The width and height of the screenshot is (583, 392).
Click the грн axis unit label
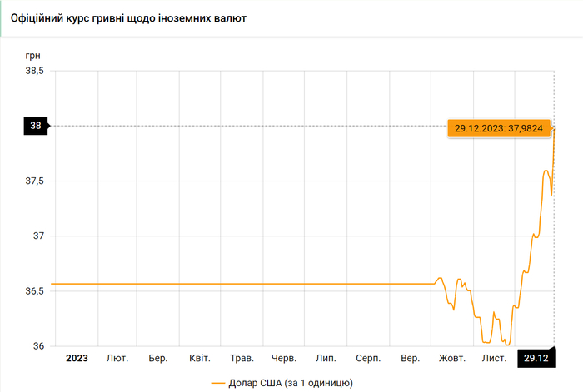coord(33,55)
